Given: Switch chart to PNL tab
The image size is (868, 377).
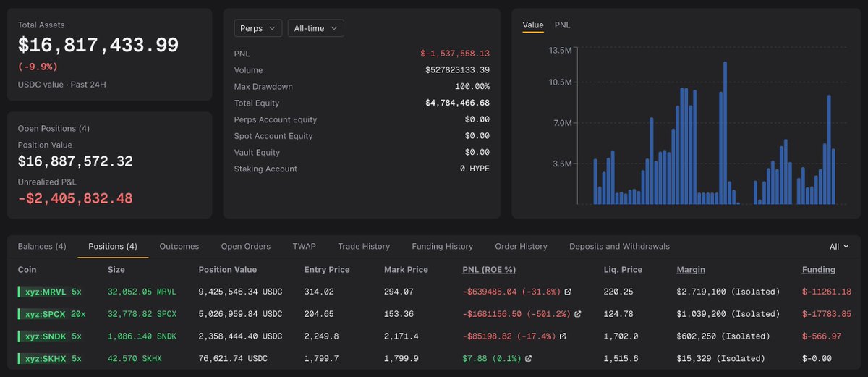Looking at the screenshot, I should click(x=562, y=25).
